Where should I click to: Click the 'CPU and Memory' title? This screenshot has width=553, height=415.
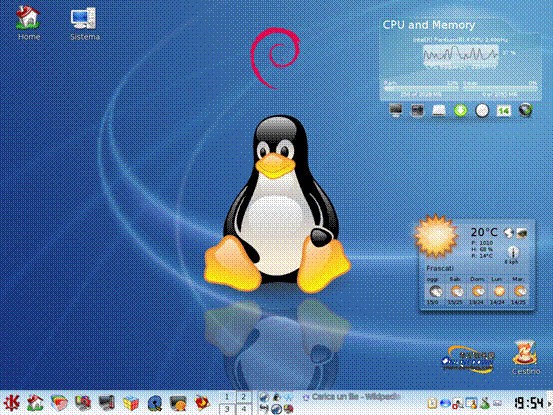[429, 25]
